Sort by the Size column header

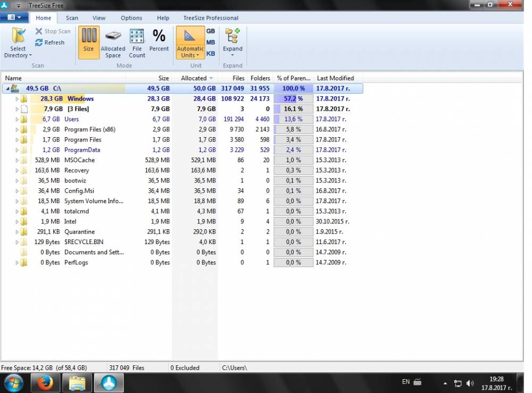pyautogui.click(x=148, y=78)
